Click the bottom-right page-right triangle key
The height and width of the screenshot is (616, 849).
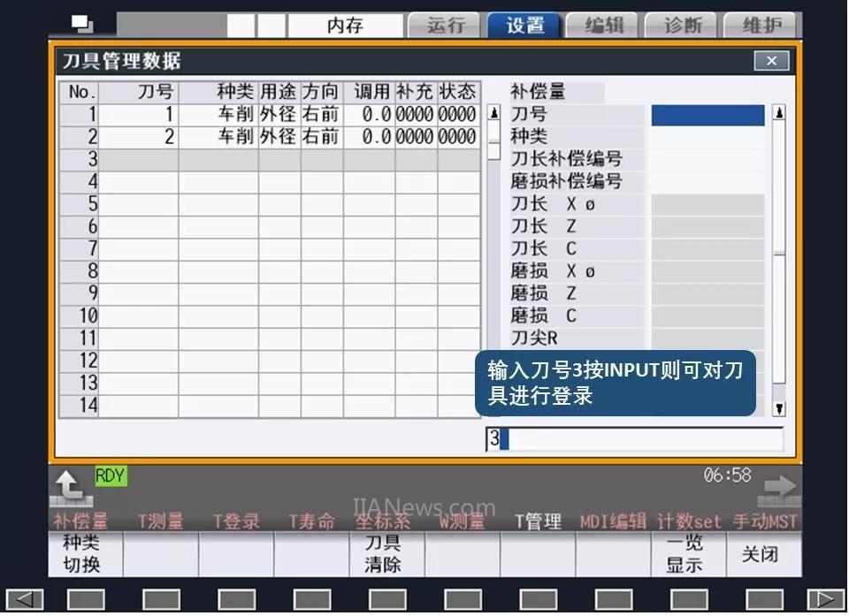pos(824,600)
